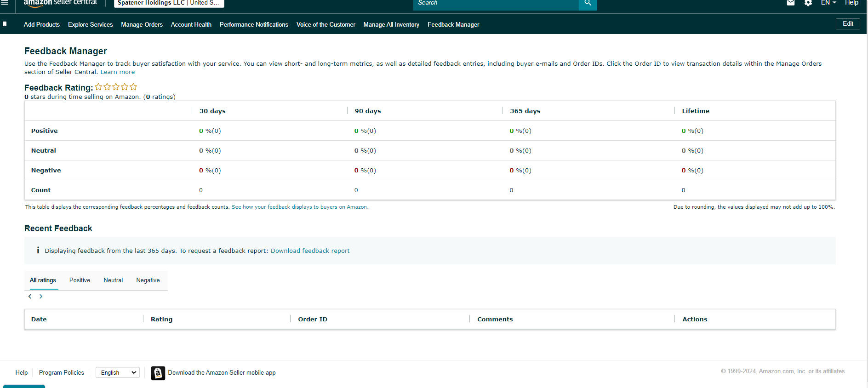The height and width of the screenshot is (388, 868).
Task: Click the Comments column header
Action: pos(495,319)
